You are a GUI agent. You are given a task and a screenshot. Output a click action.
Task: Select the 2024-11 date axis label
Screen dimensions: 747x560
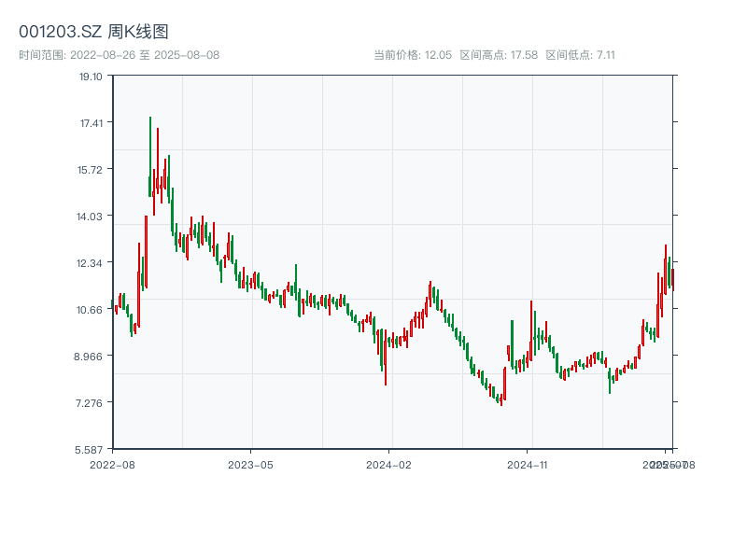[529, 464]
